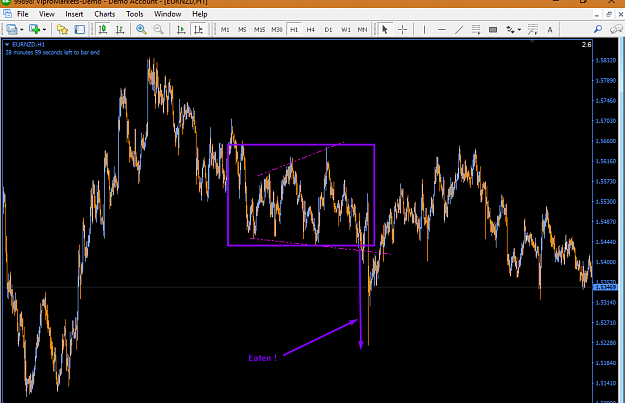Click the 1.55300 price scale label
This screenshot has height=403, width=625.
605,202
